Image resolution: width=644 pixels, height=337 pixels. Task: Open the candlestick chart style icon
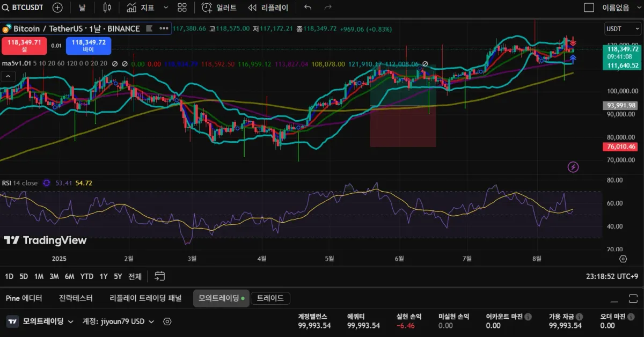107,8
